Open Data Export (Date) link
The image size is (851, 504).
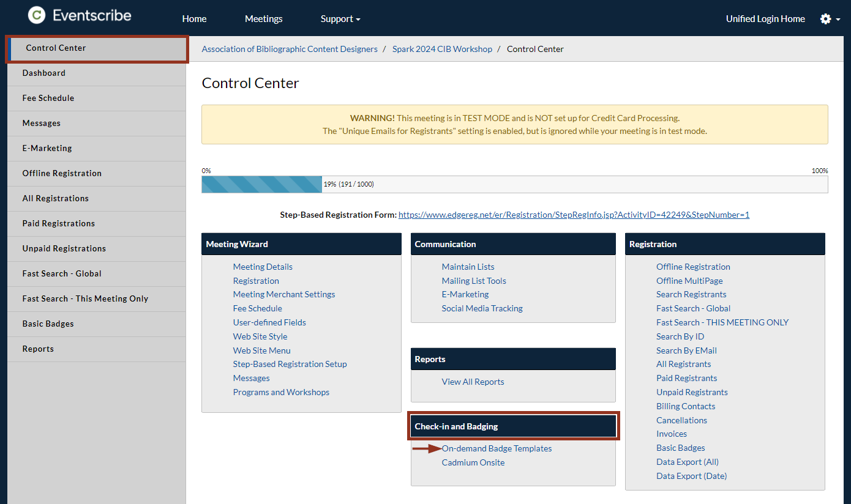(x=691, y=476)
